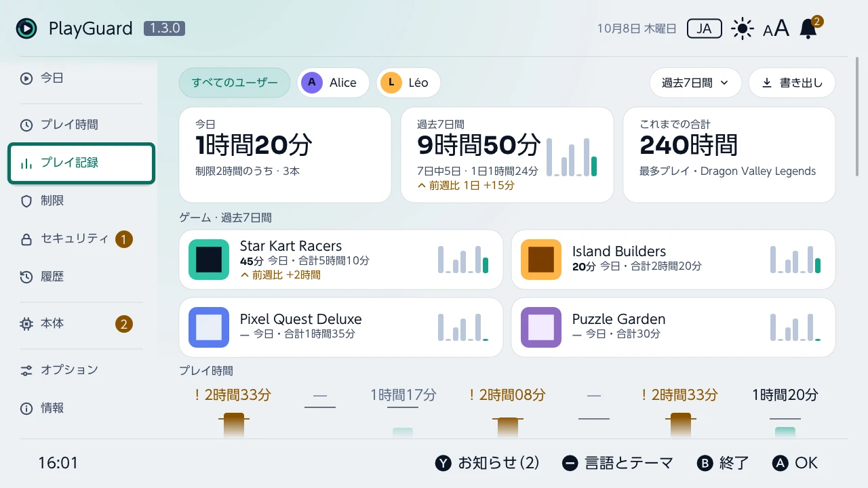
Task: Filter records by user Alice
Action: [333, 83]
